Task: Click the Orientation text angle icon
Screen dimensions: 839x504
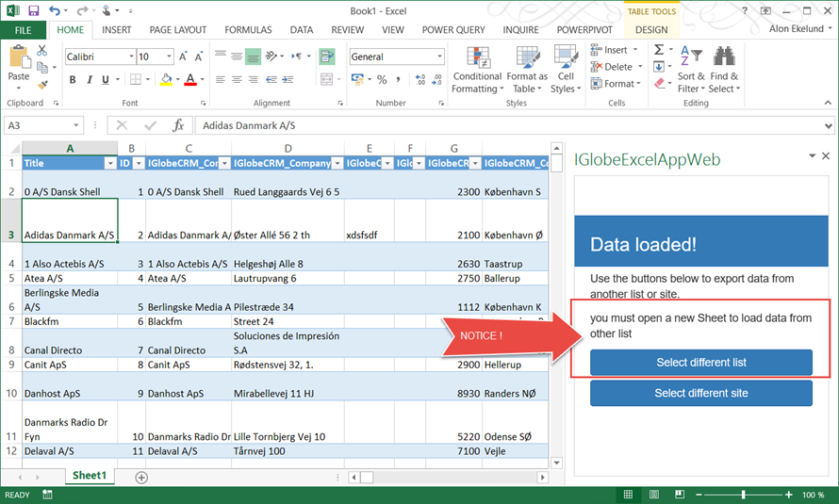Action: pyautogui.click(x=271, y=57)
